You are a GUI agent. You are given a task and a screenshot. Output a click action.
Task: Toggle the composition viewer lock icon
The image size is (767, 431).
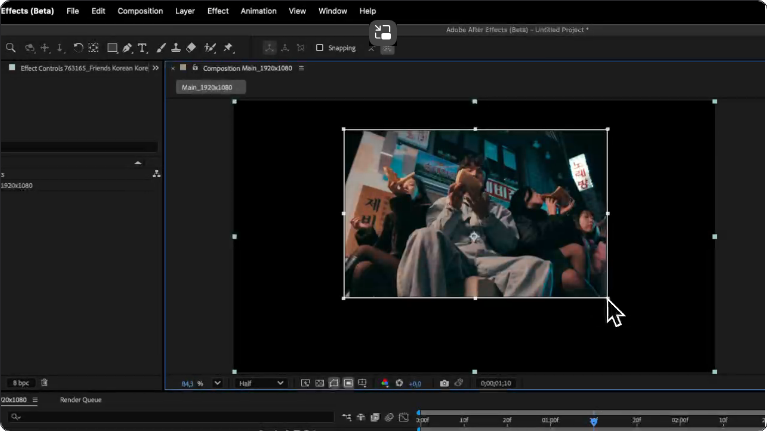[x=194, y=68]
